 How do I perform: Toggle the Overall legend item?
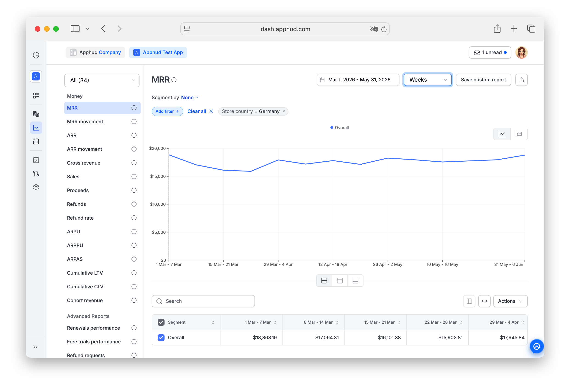[340, 128]
